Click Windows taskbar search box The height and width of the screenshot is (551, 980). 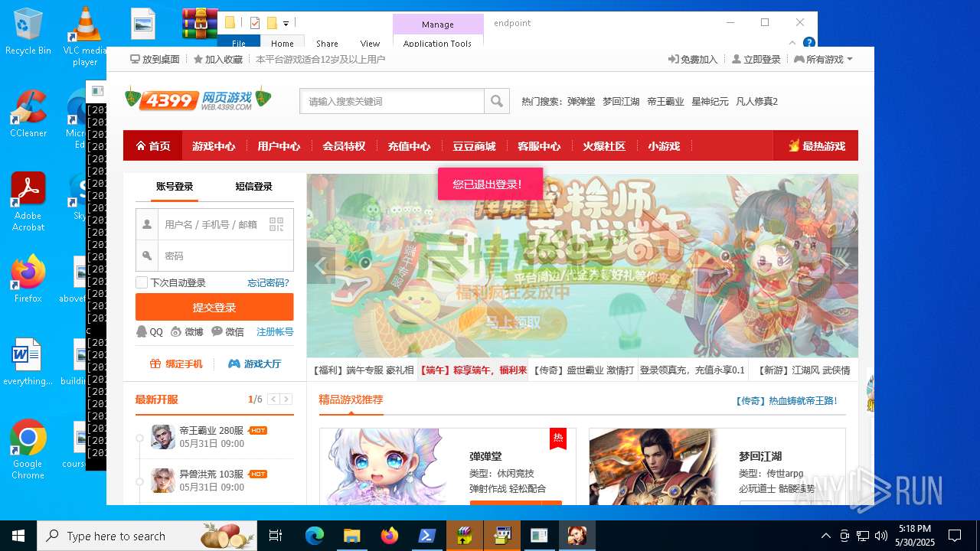(147, 536)
